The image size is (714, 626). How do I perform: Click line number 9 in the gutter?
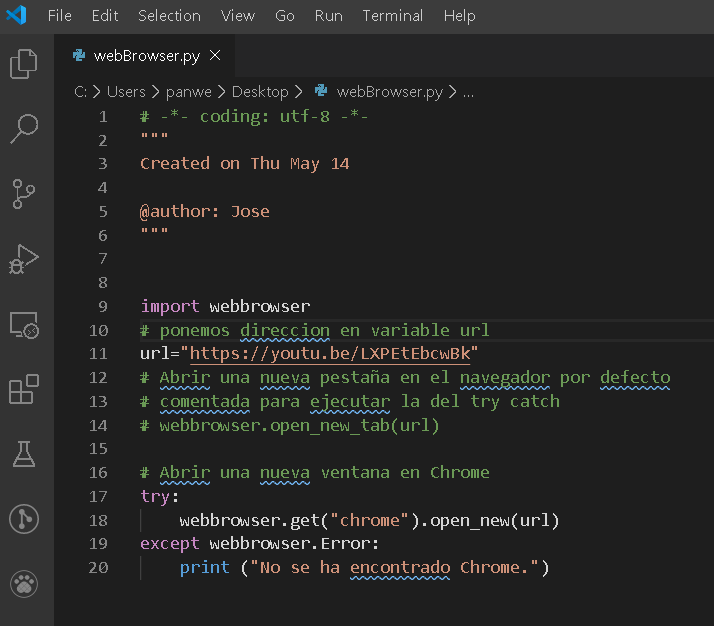[x=103, y=306]
